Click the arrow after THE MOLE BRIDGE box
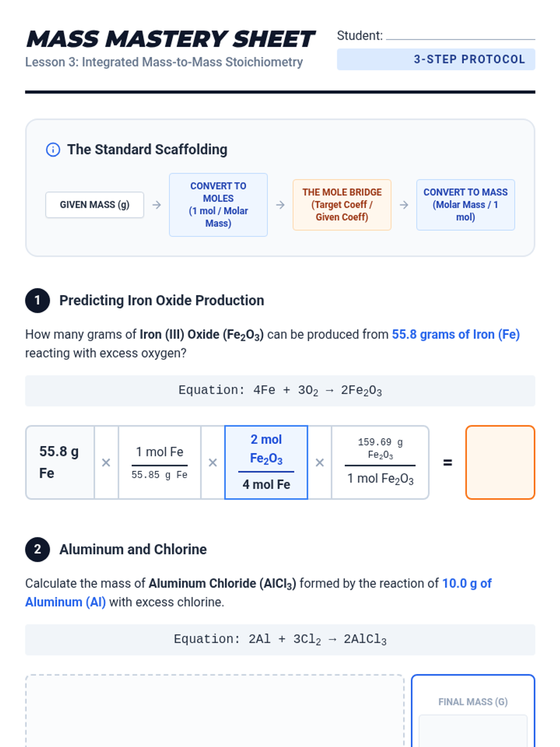 tap(404, 205)
